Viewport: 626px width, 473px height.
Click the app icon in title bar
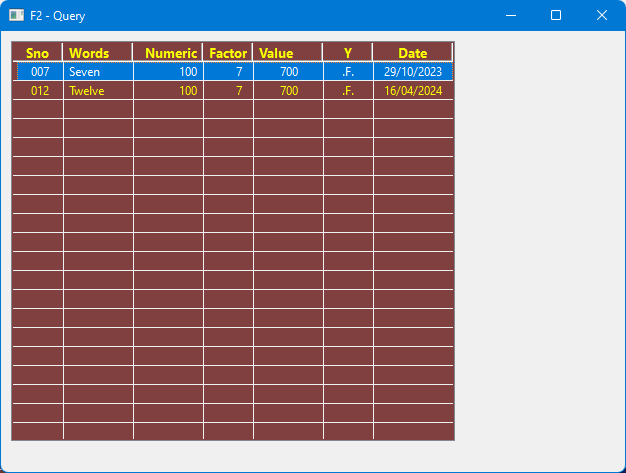pyautogui.click(x=16, y=15)
